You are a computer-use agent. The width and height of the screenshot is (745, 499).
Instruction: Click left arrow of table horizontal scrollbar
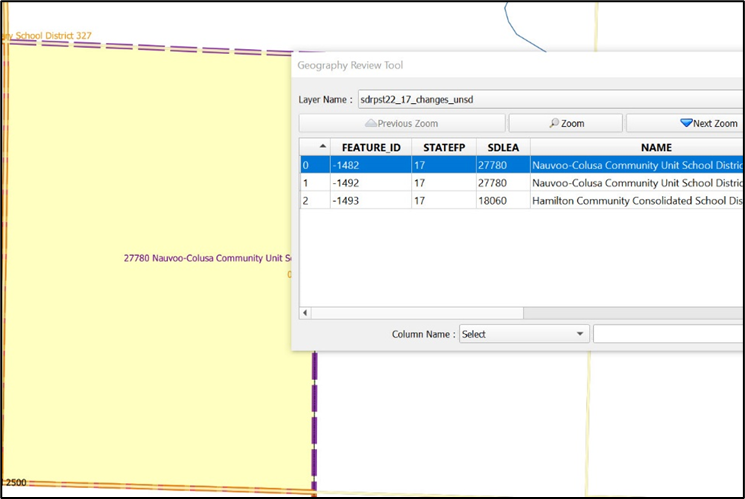click(307, 313)
